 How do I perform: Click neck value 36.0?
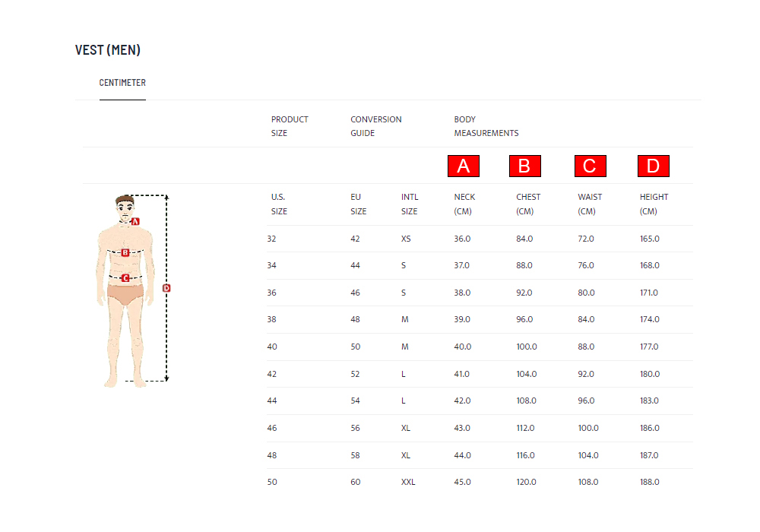(x=462, y=239)
